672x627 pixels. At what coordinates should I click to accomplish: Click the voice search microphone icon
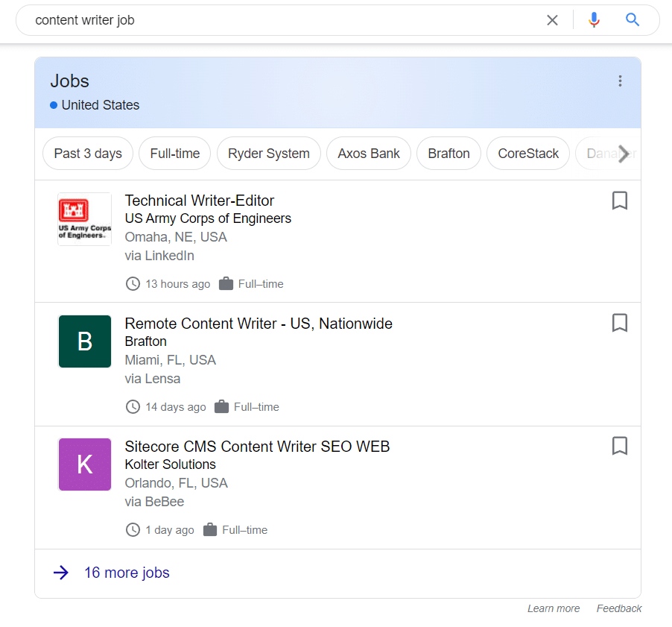(x=594, y=20)
